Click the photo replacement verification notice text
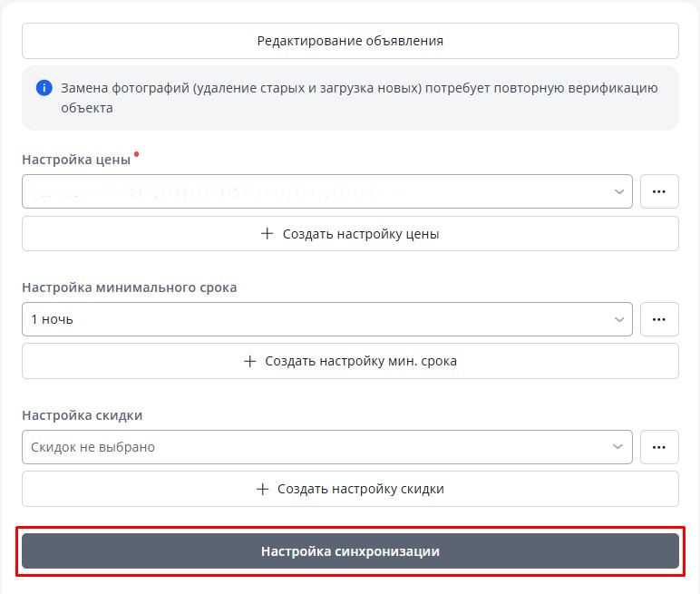The height and width of the screenshot is (594, 700). coord(359,98)
